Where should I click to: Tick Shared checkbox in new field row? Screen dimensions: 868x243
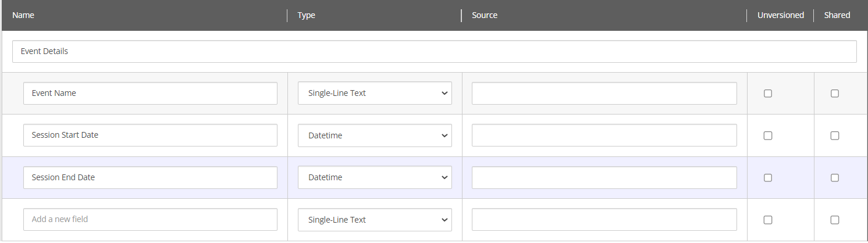pos(835,220)
